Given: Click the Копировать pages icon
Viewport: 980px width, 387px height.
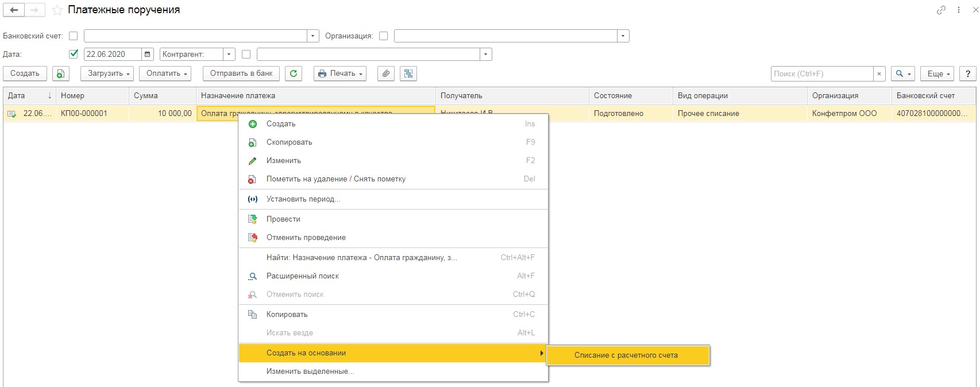Looking at the screenshot, I should coord(252,315).
